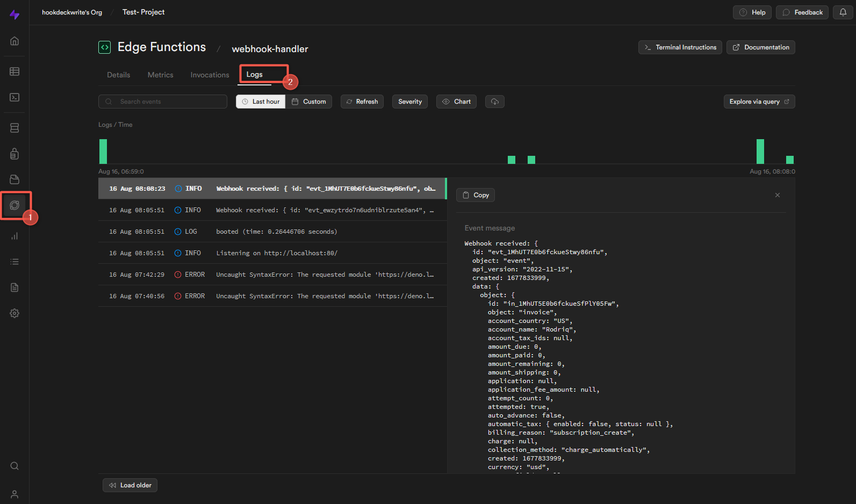Open the SQL Editor sidebar icon
The height and width of the screenshot is (504, 856).
15,97
